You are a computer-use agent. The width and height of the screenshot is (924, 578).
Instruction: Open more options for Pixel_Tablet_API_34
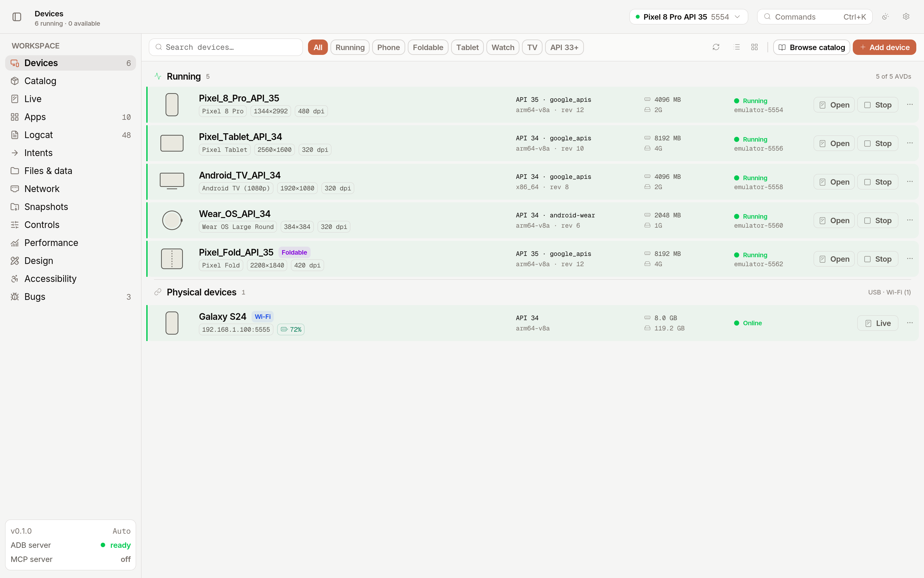[x=910, y=143]
